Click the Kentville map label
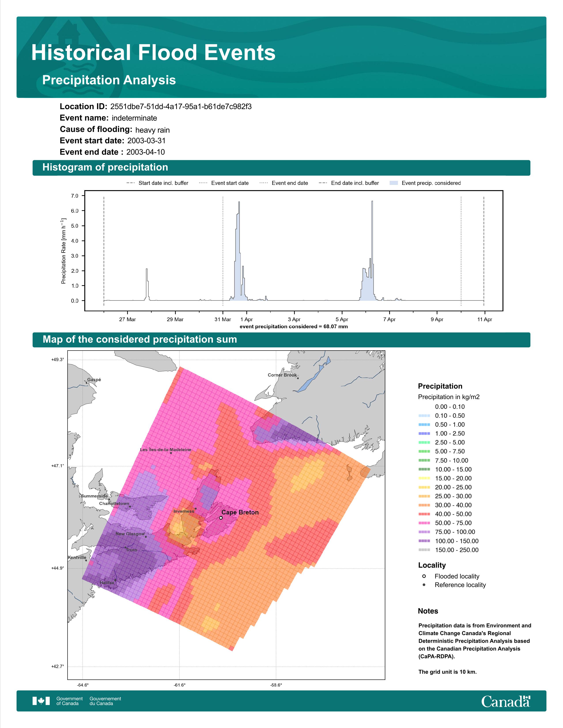563x728 pixels. coord(77,557)
